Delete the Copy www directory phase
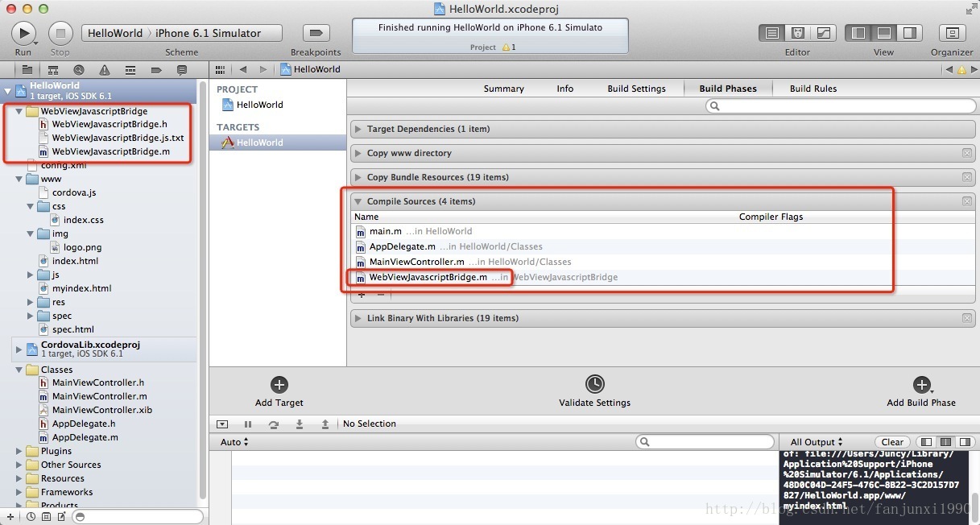The height and width of the screenshot is (525, 980). click(967, 153)
